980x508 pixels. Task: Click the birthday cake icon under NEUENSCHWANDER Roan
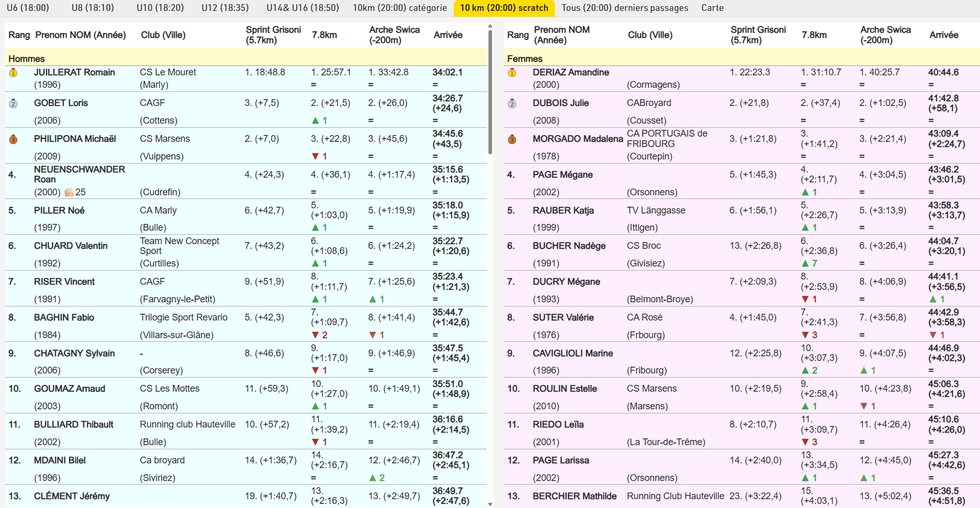click(69, 192)
